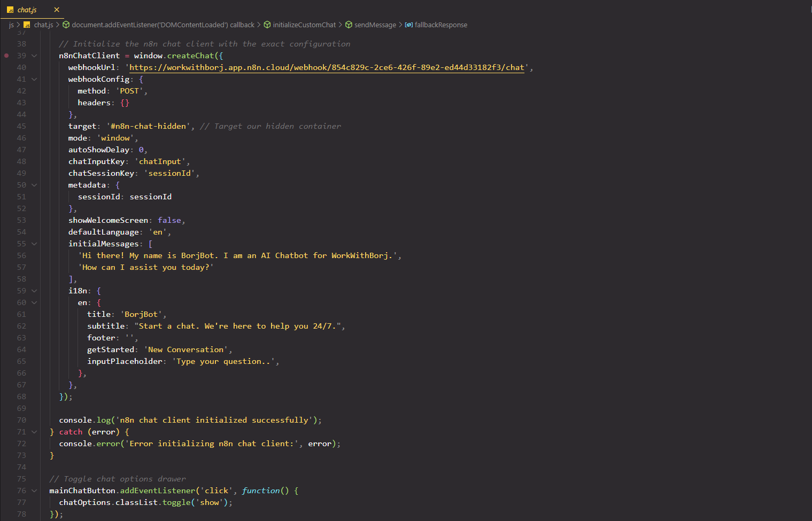The image size is (812, 521).
Task: Click the console.log success message line
Action: pyautogui.click(x=190, y=420)
